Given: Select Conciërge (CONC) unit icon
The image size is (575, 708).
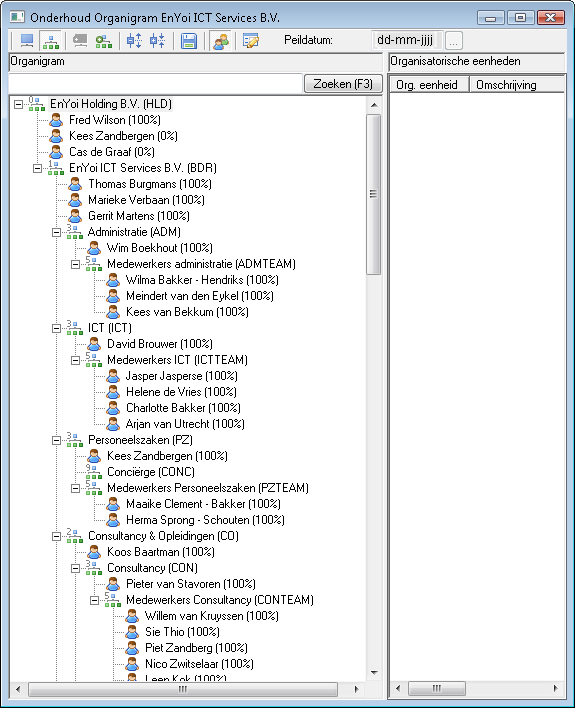Looking at the screenshot, I should click(x=93, y=472).
